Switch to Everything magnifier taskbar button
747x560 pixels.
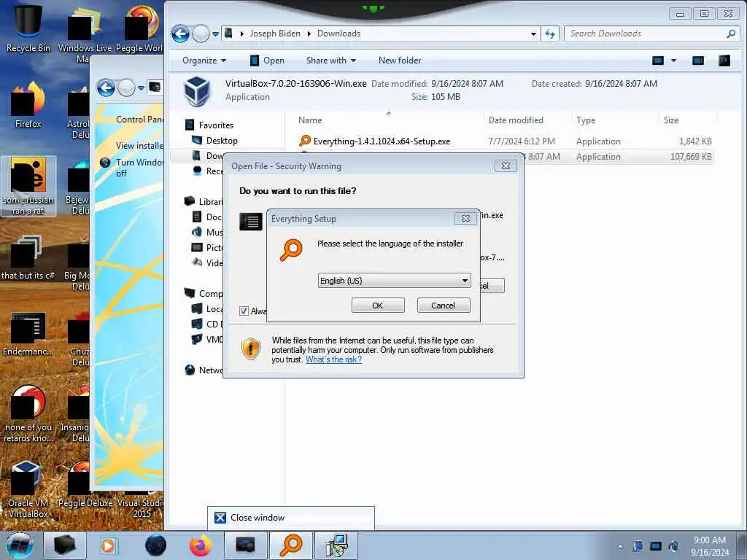[x=291, y=545]
